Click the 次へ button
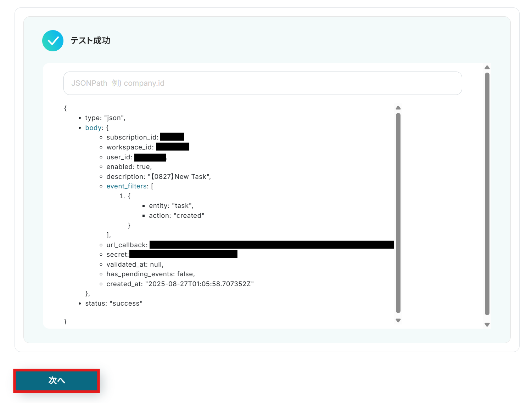The height and width of the screenshot is (403, 532). pyautogui.click(x=56, y=381)
